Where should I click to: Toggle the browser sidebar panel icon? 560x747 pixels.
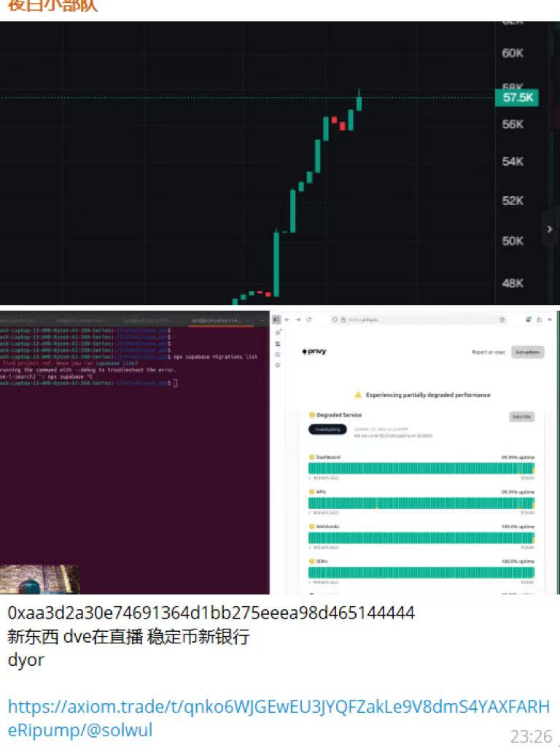tap(276, 320)
